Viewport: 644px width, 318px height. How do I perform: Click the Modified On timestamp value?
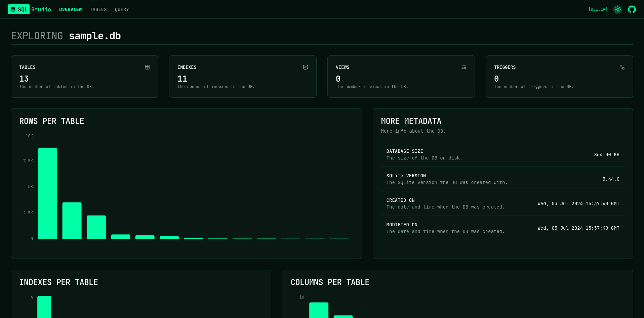[x=578, y=228]
